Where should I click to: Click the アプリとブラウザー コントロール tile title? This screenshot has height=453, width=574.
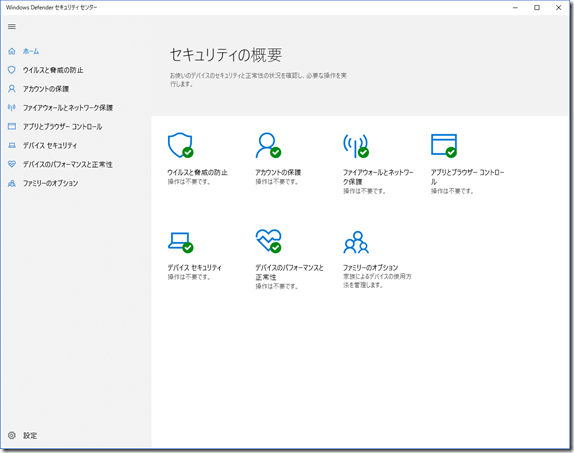467,177
